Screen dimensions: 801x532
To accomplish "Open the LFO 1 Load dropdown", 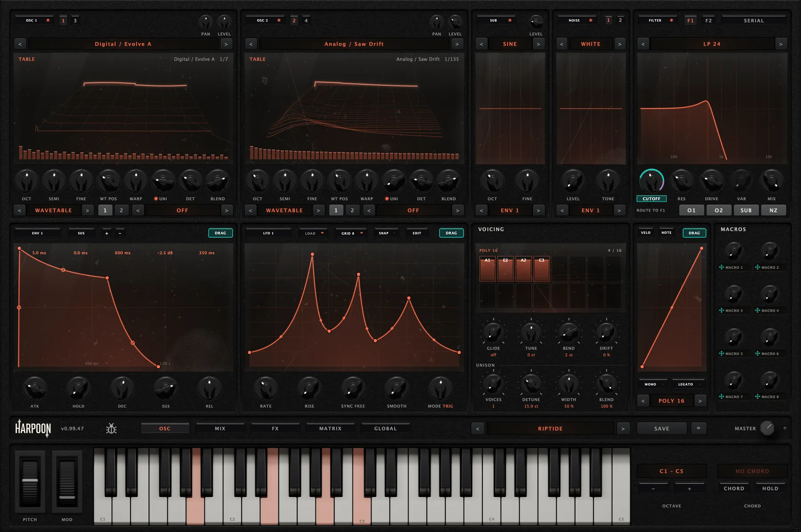I will (314, 233).
